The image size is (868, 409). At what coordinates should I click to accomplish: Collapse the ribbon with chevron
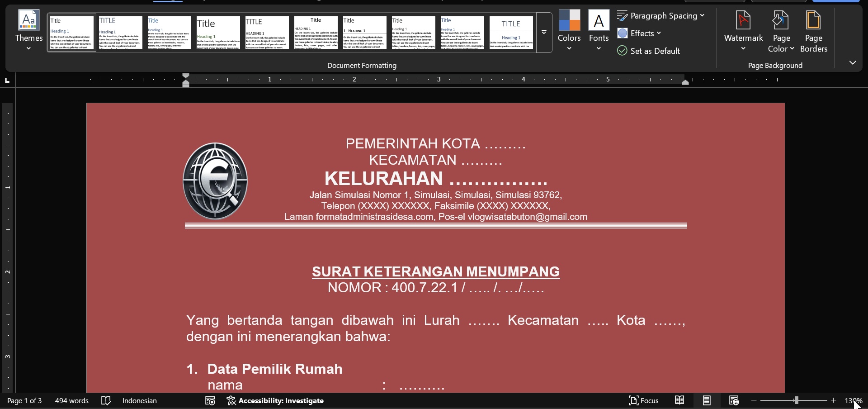(853, 63)
